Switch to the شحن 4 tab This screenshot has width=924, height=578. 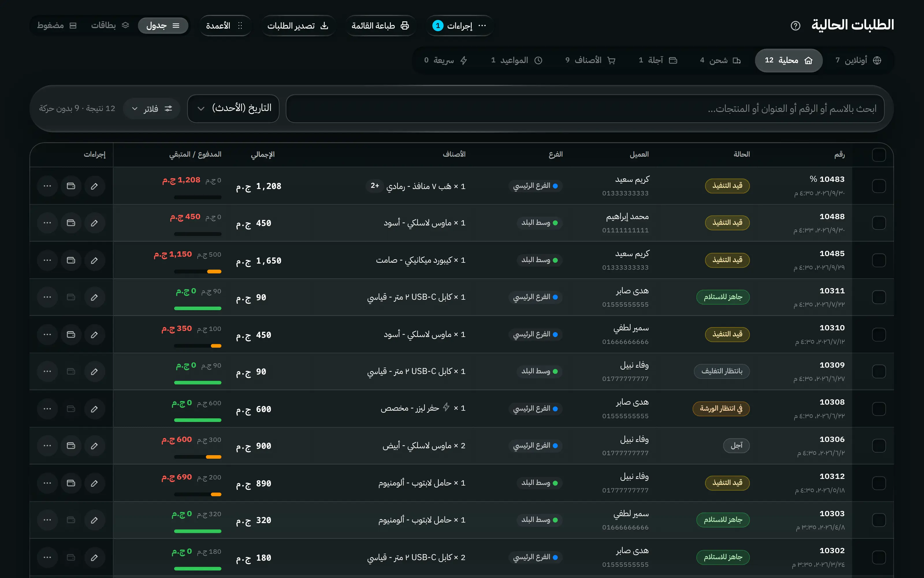[x=720, y=60]
